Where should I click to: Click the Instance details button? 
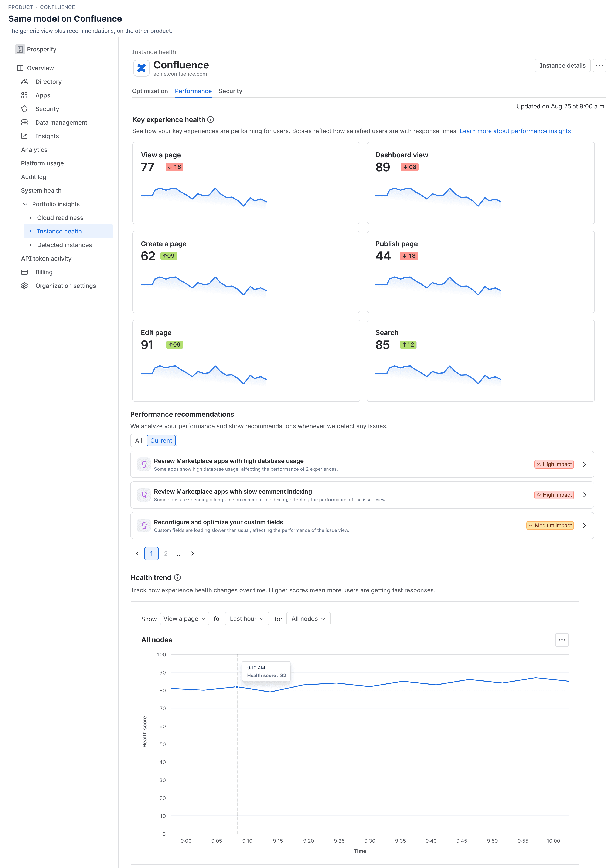(562, 65)
